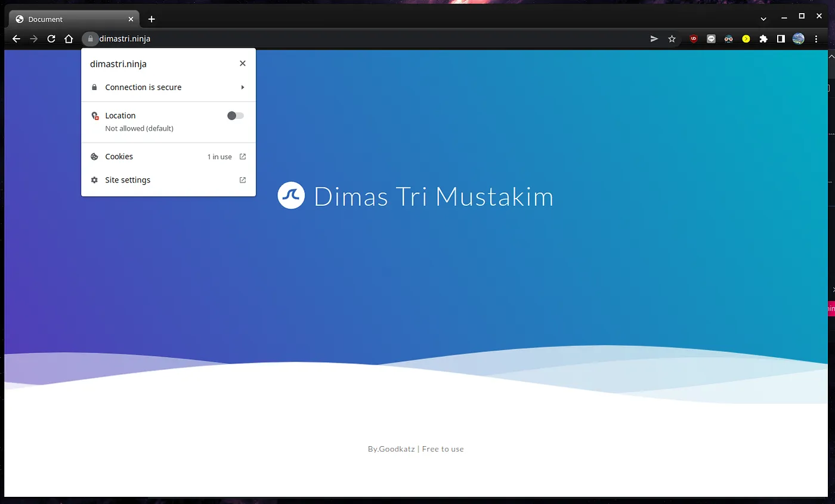This screenshot has height=504, width=835.
Task: Open the Extensions puzzle piece menu
Action: [763, 39]
